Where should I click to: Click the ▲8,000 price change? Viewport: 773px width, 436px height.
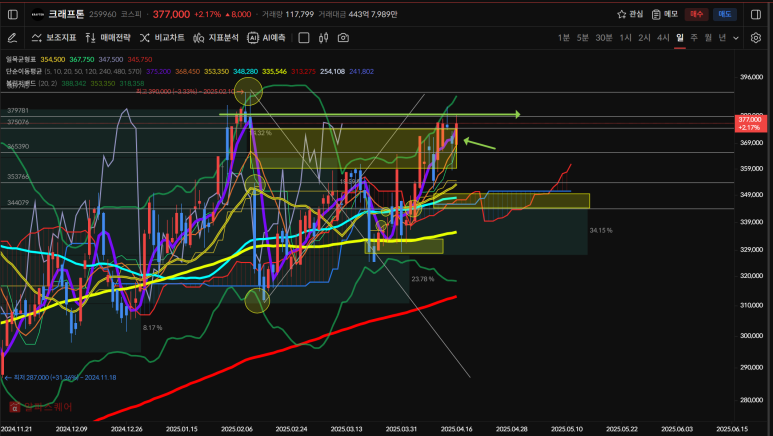(238, 14)
